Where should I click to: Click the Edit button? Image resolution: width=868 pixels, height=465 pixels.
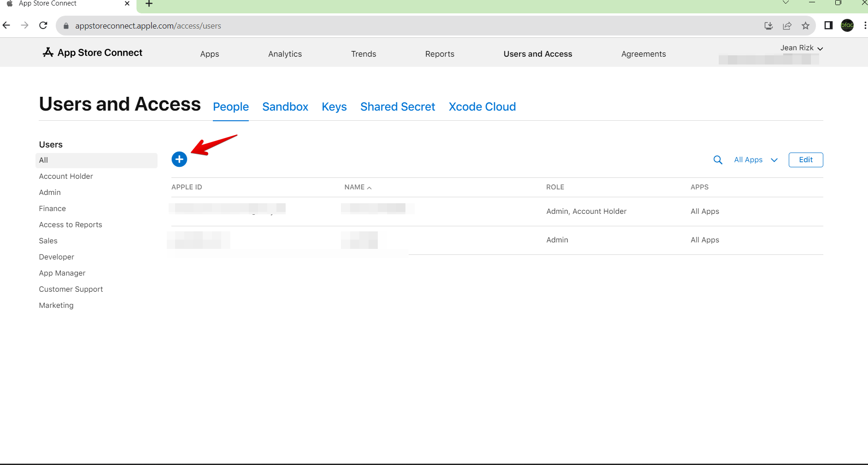[805, 160]
